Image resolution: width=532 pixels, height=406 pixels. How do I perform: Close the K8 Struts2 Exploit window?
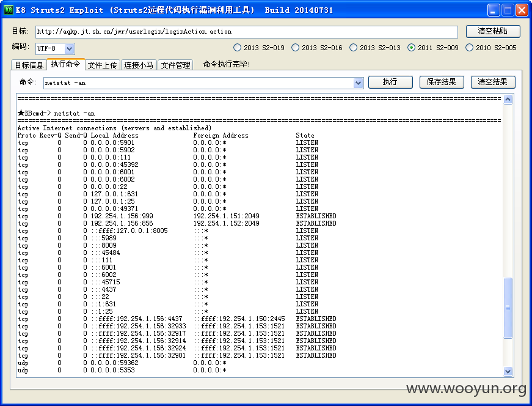pyautogui.click(x=522, y=10)
